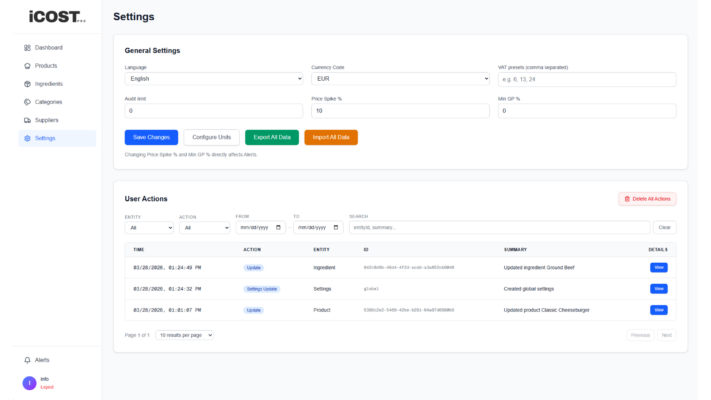The height and width of the screenshot is (400, 711).
Task: Focus the Min GP % input
Action: pyautogui.click(x=587, y=111)
